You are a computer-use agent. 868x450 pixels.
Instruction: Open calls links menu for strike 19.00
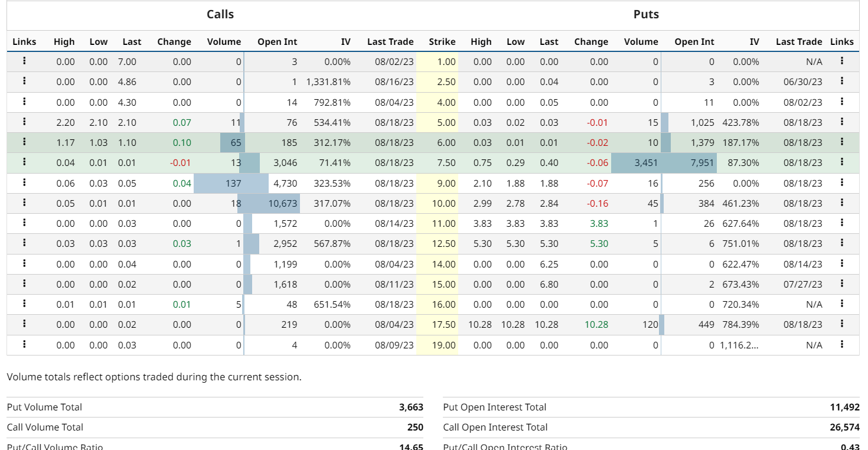point(24,344)
